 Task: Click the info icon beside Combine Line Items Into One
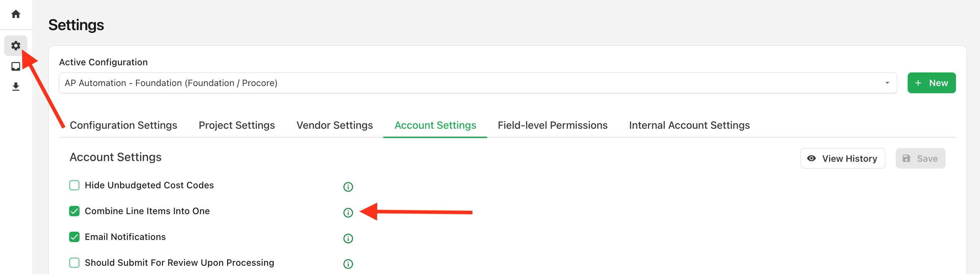348,213
